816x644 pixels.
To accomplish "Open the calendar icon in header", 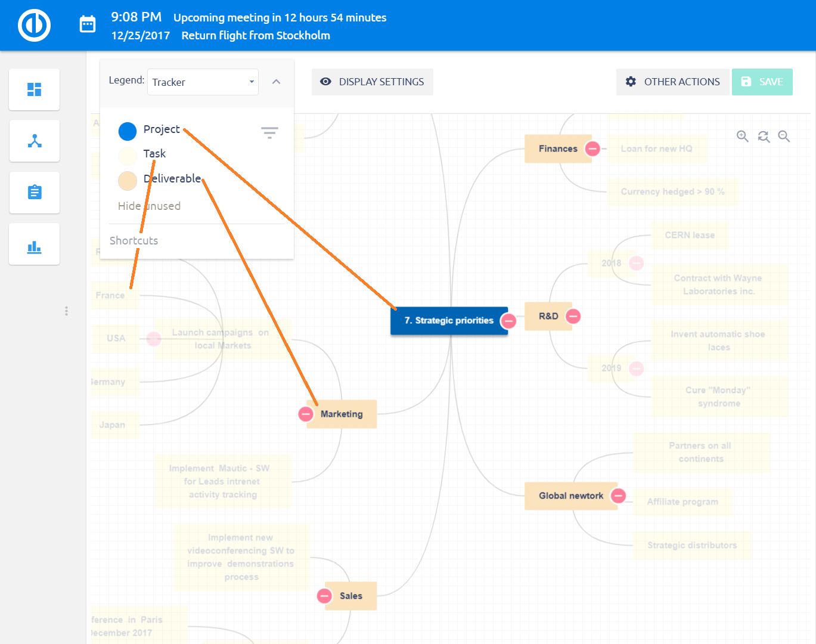I will click(x=88, y=24).
